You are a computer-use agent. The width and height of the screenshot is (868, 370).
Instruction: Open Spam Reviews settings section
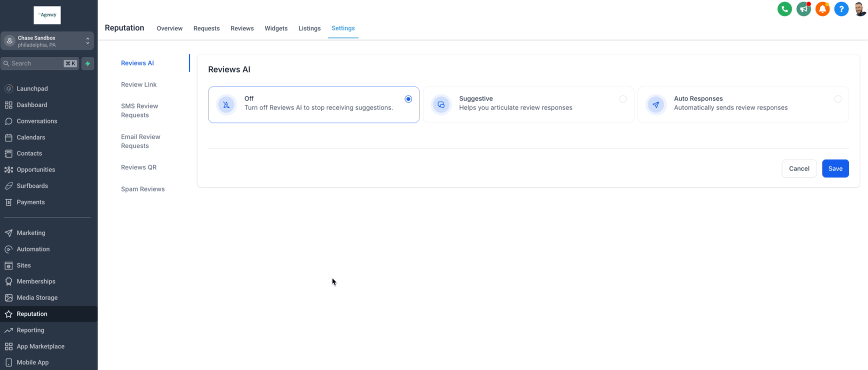point(142,189)
